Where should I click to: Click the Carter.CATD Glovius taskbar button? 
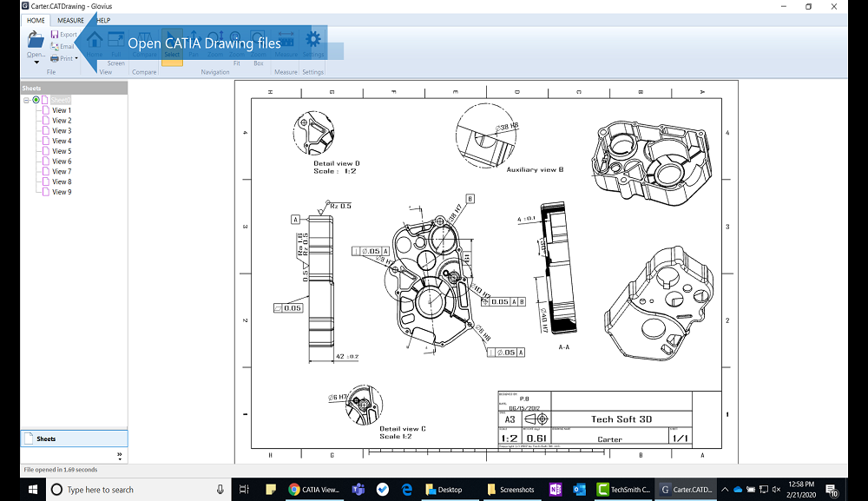click(686, 490)
